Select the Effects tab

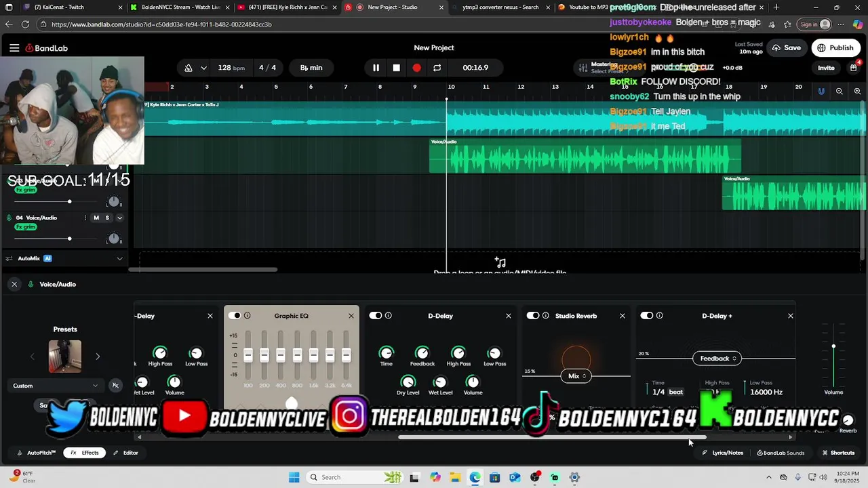click(85, 453)
